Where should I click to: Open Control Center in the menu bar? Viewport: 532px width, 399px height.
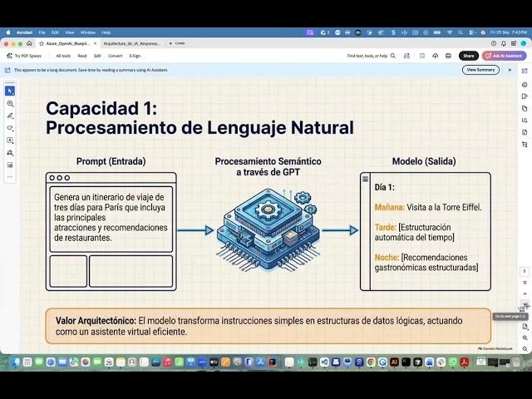471,32
